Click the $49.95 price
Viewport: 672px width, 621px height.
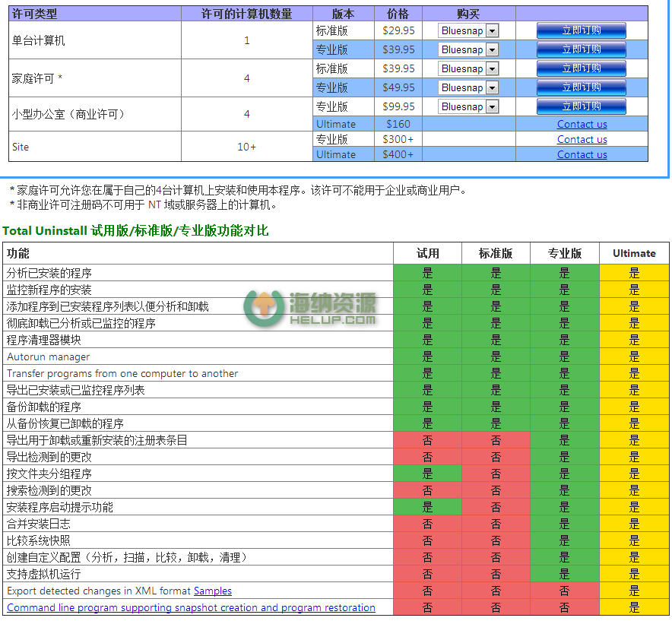[x=398, y=87]
